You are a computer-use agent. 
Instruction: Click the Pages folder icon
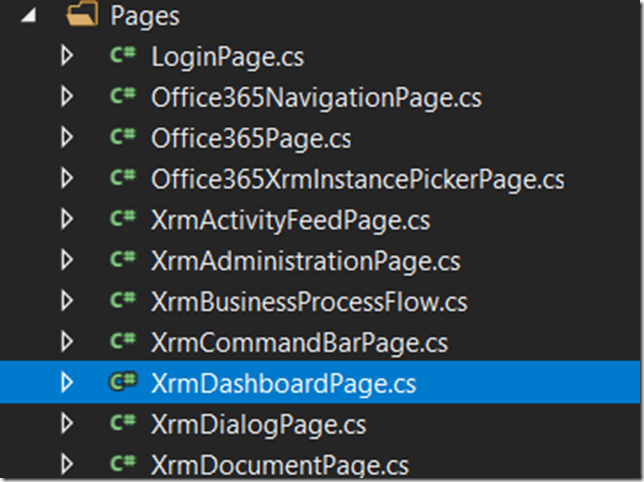pos(83,14)
